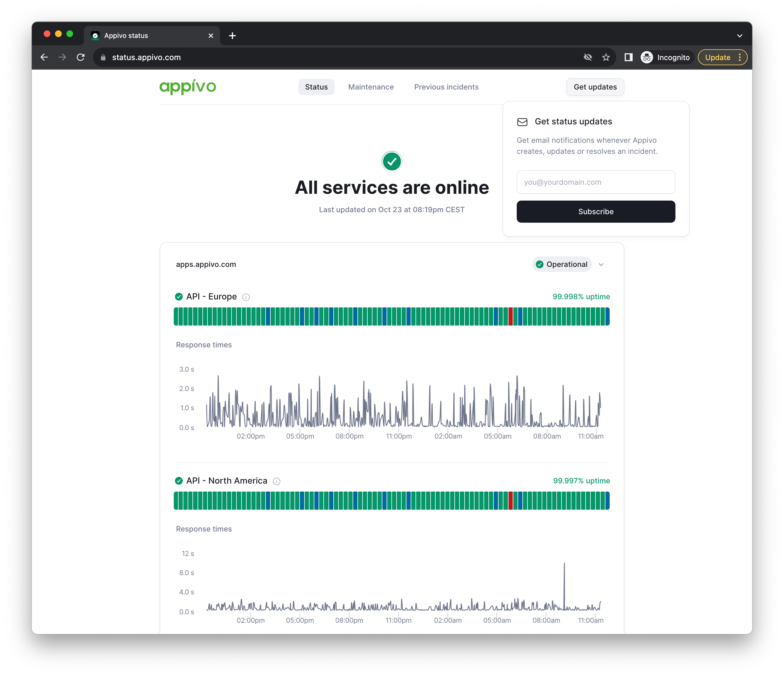Open Chrome's three-dot Update menu
The image size is (784, 676).
(x=740, y=58)
